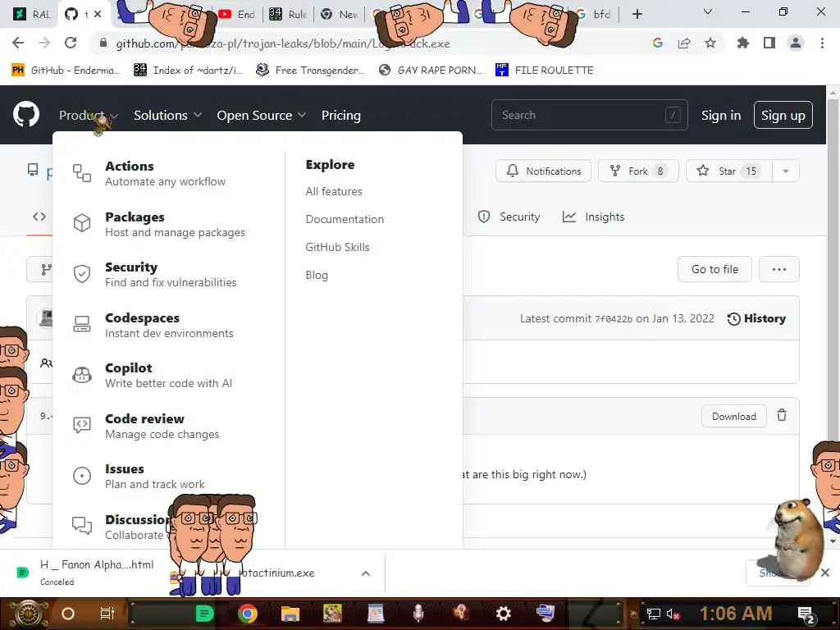Click the Codespaces monitor icon
The image size is (840, 630).
tap(82, 324)
